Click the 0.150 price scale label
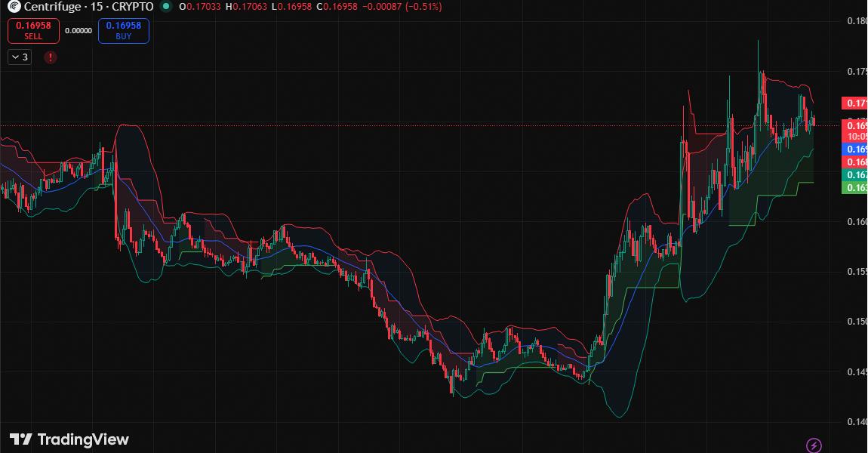This screenshot has height=453, width=868. [857, 321]
